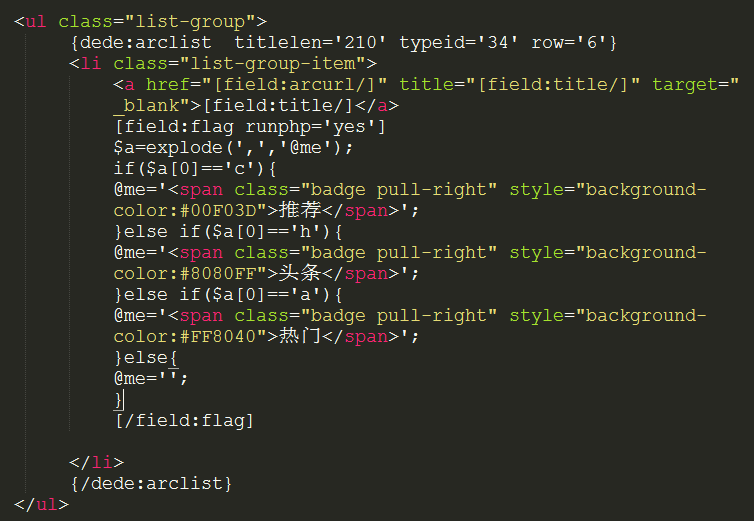Click the row='6' attribute
The height and width of the screenshot is (521, 754).
point(568,42)
